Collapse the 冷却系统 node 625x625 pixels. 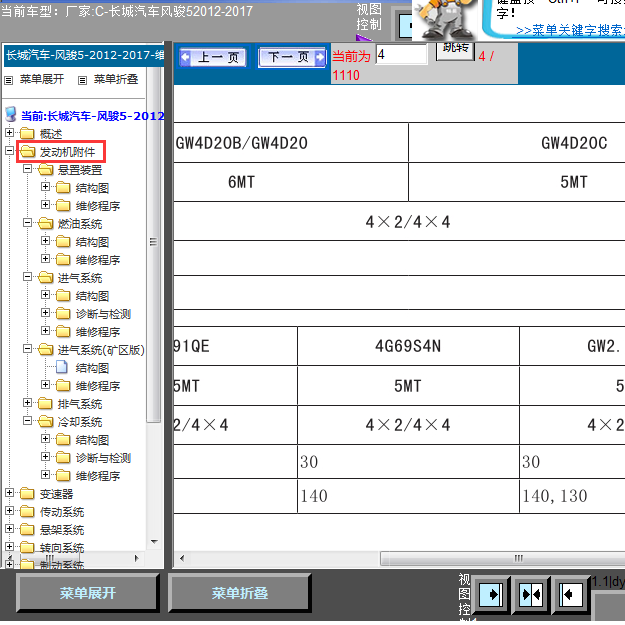(x=28, y=421)
